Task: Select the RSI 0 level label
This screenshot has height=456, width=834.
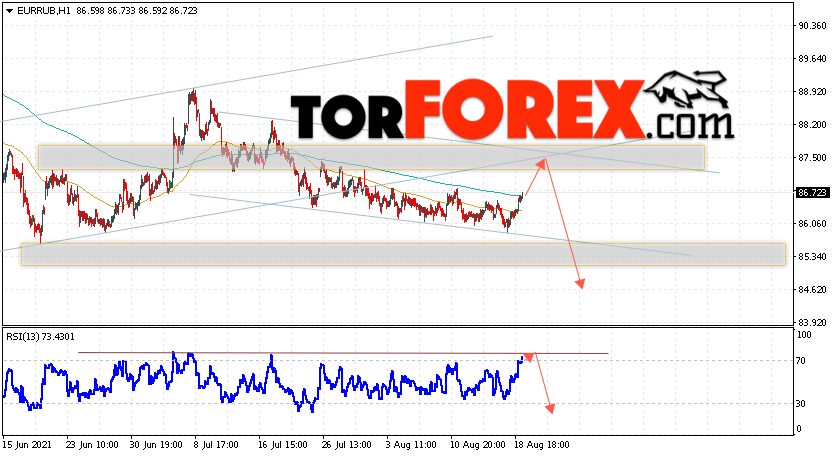Action: pyautogui.click(x=799, y=429)
